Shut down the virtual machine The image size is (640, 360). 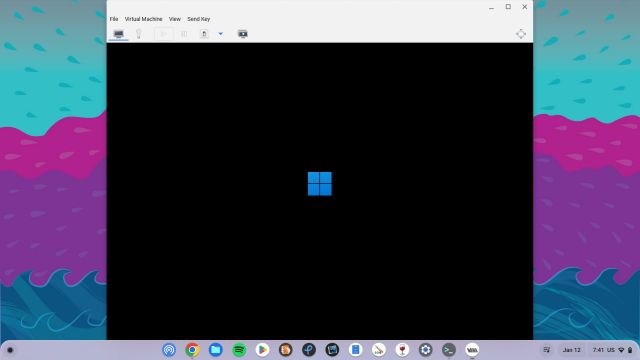click(x=204, y=34)
